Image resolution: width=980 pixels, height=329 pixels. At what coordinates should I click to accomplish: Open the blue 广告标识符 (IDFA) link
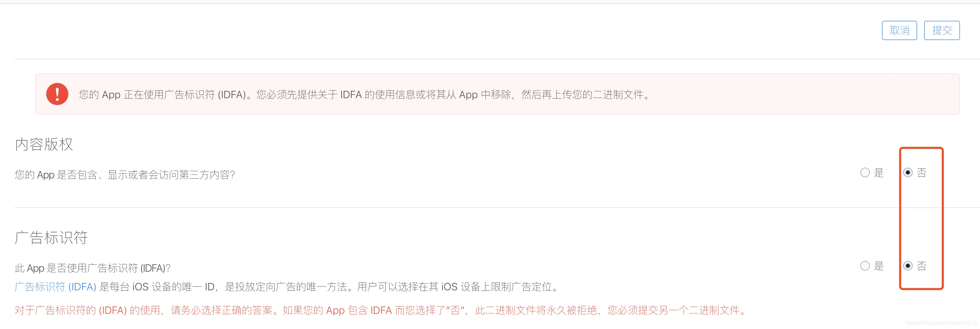point(56,286)
